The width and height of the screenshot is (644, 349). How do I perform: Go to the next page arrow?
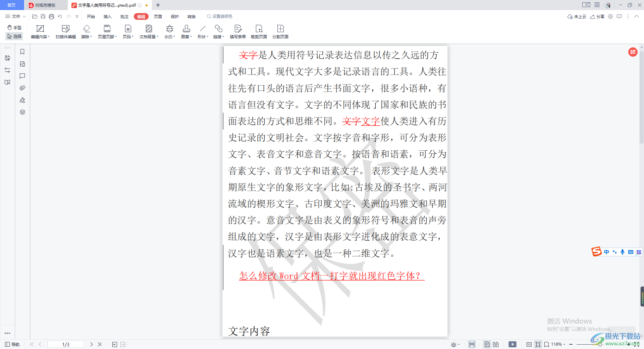pos(92,344)
